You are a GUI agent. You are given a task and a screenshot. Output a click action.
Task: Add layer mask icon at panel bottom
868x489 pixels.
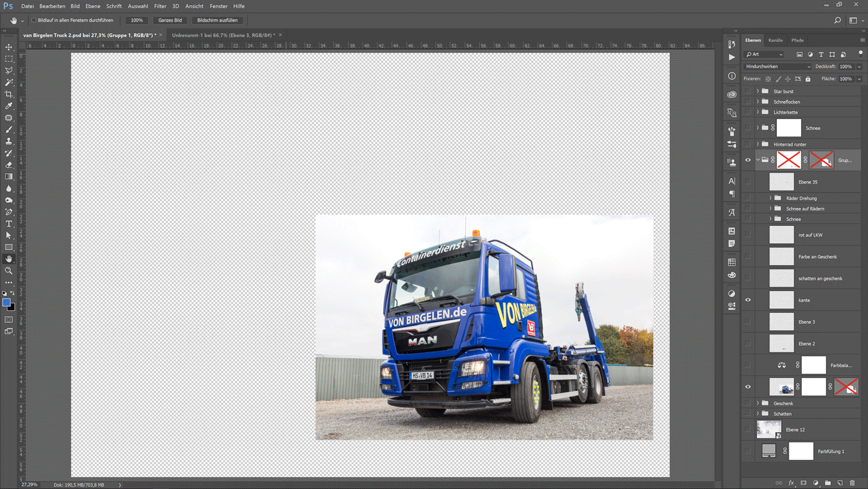(804, 483)
